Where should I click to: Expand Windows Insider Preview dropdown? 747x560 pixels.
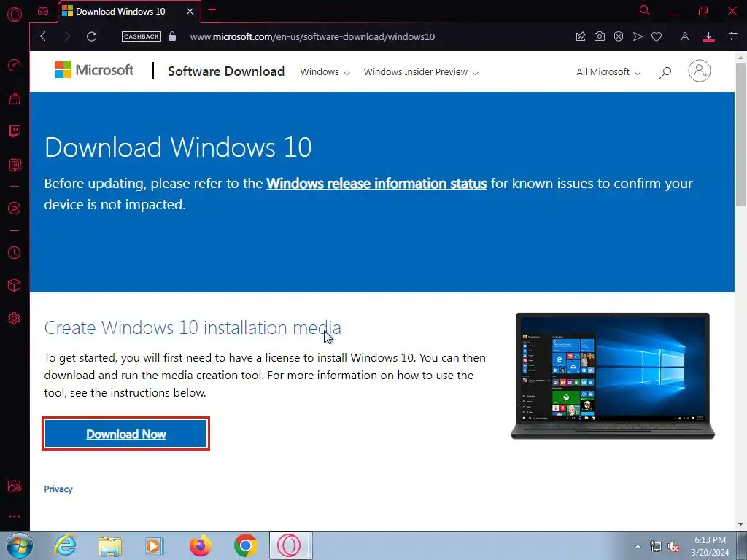[421, 72]
